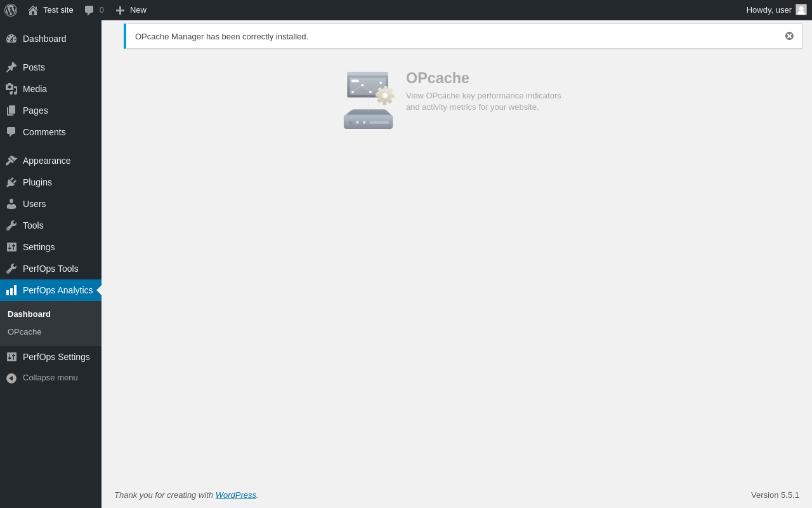This screenshot has width=812, height=508.
Task: Select PerfOps Analytics menu label
Action: (x=58, y=290)
